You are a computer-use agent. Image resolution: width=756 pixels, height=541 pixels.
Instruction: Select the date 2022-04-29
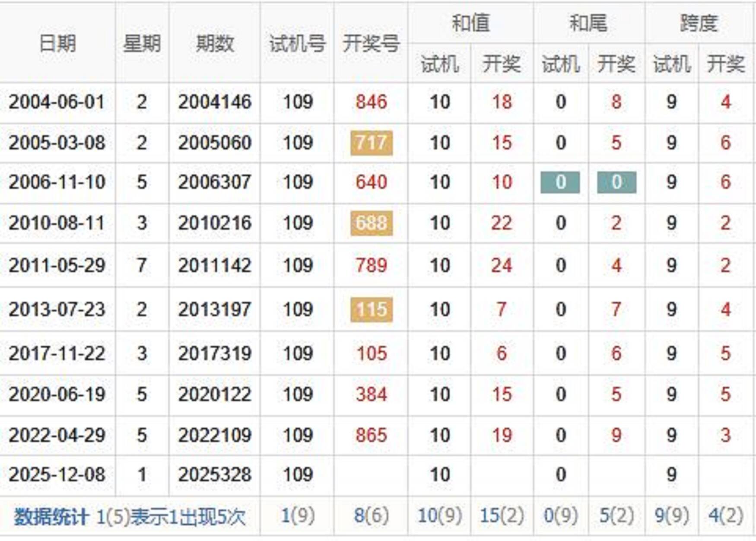click(x=57, y=435)
